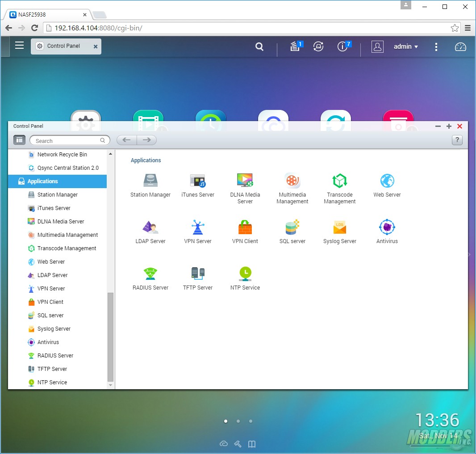Click the Control Panel Search field
Viewport: 476px width, 454px height.
tap(70, 140)
